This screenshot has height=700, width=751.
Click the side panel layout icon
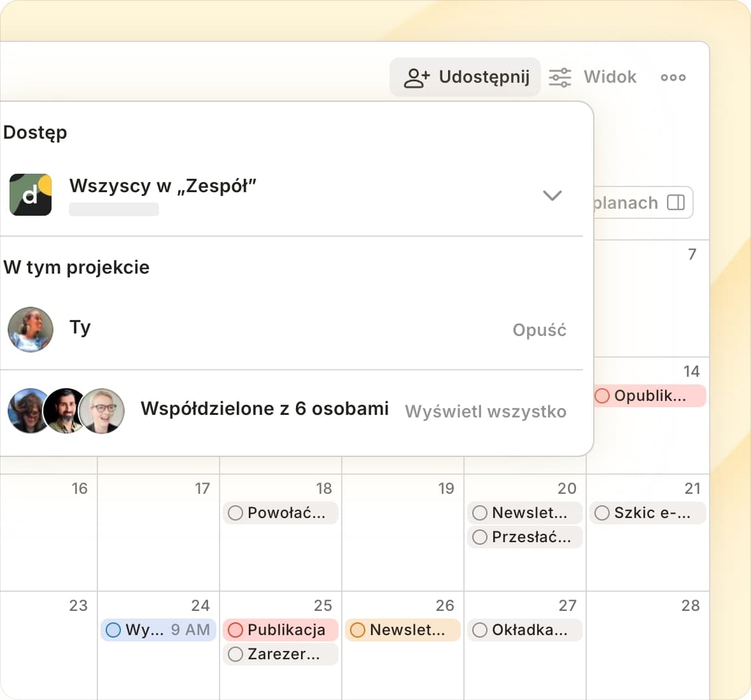(675, 202)
